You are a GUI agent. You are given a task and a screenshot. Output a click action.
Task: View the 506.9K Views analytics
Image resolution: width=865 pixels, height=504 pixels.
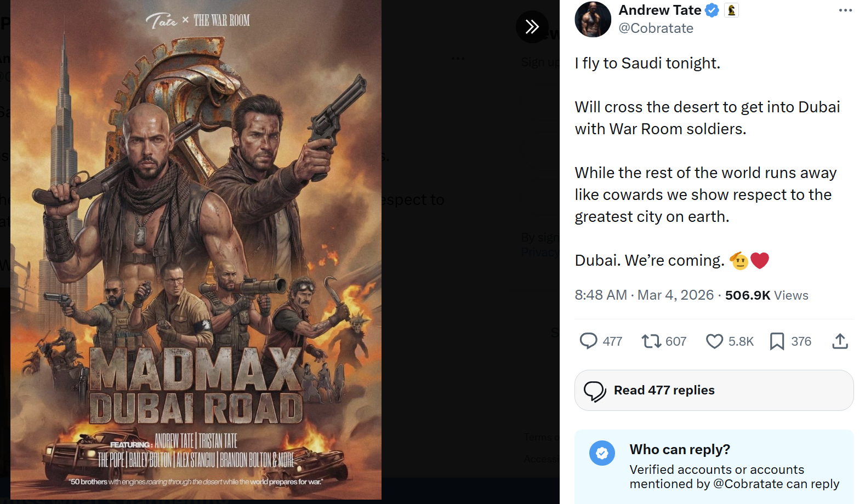click(x=766, y=295)
